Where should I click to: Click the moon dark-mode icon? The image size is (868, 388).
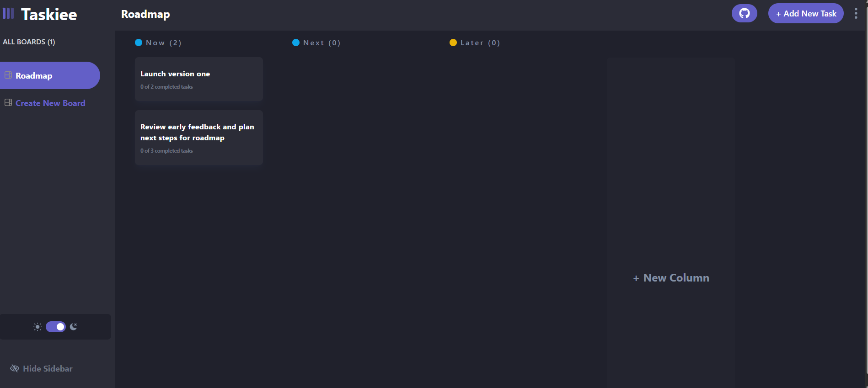74,327
